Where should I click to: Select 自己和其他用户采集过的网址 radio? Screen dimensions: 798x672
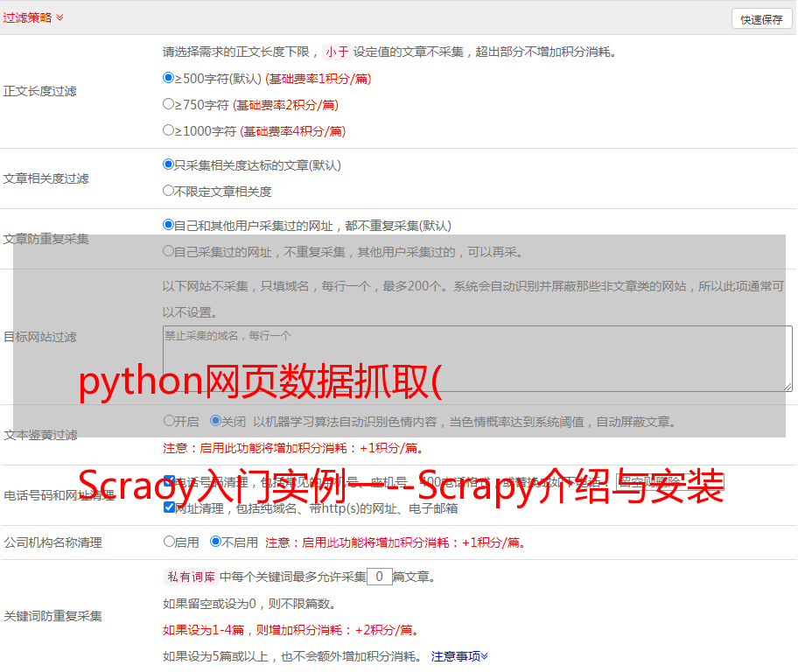click(x=168, y=225)
